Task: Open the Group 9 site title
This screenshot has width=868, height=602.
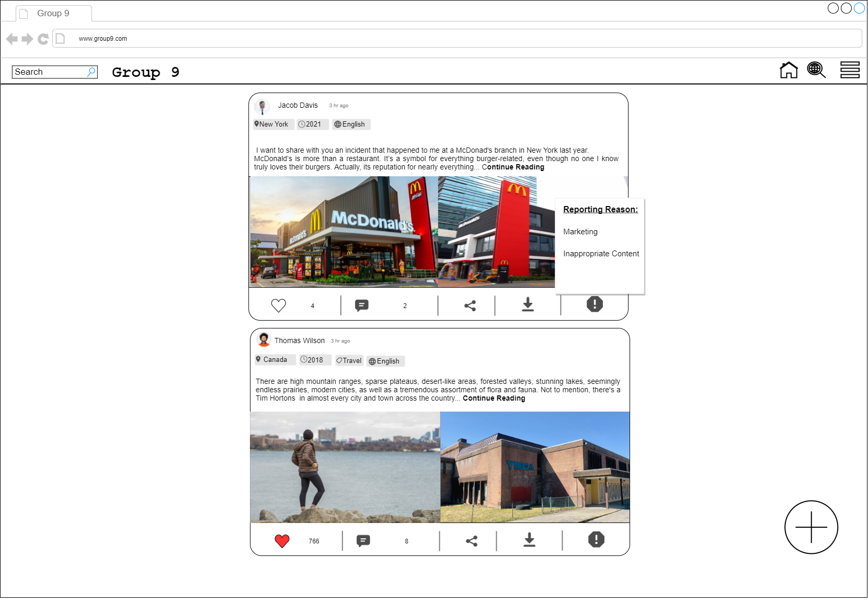Action: (145, 72)
